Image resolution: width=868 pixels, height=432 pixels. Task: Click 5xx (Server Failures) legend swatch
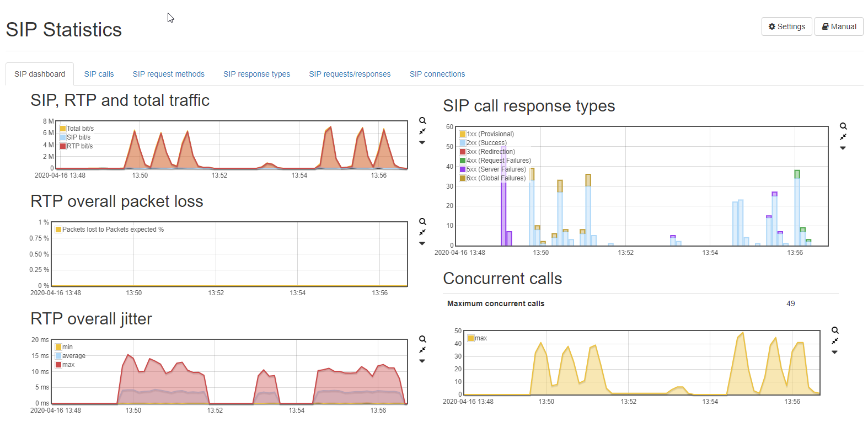(463, 169)
